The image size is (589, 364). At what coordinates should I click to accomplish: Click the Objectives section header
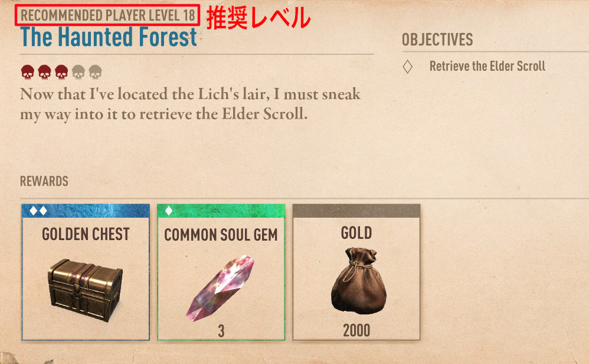coord(437,40)
